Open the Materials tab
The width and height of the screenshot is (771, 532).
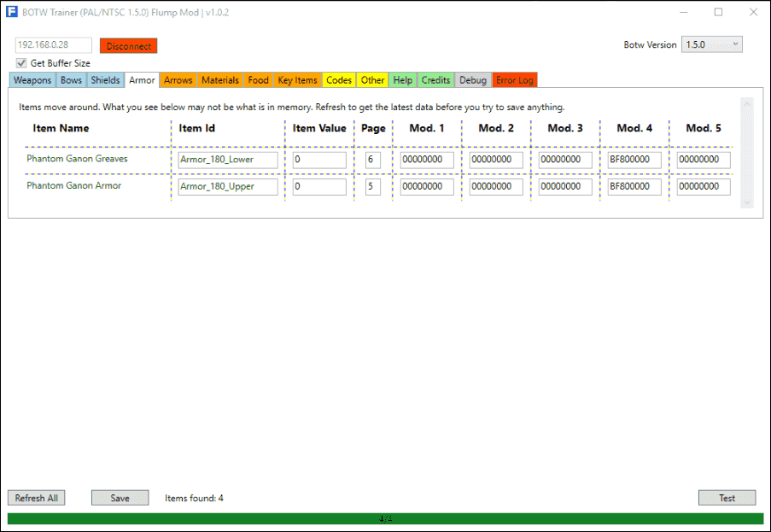pyautogui.click(x=219, y=80)
